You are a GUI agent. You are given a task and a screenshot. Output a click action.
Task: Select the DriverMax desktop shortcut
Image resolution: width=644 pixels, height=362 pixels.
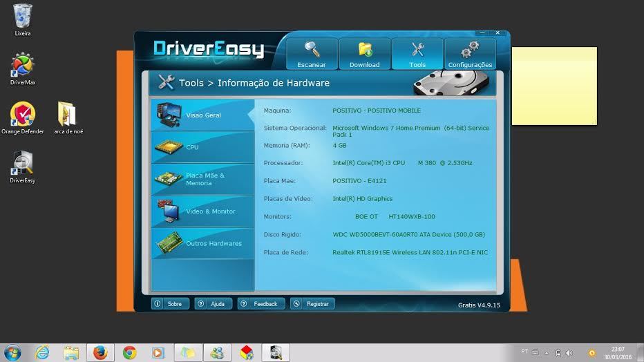click(x=23, y=69)
